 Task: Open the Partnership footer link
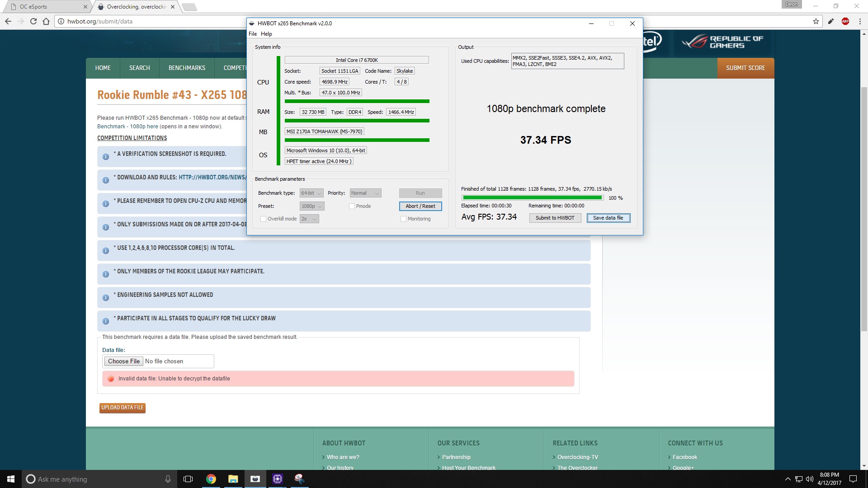point(456,457)
